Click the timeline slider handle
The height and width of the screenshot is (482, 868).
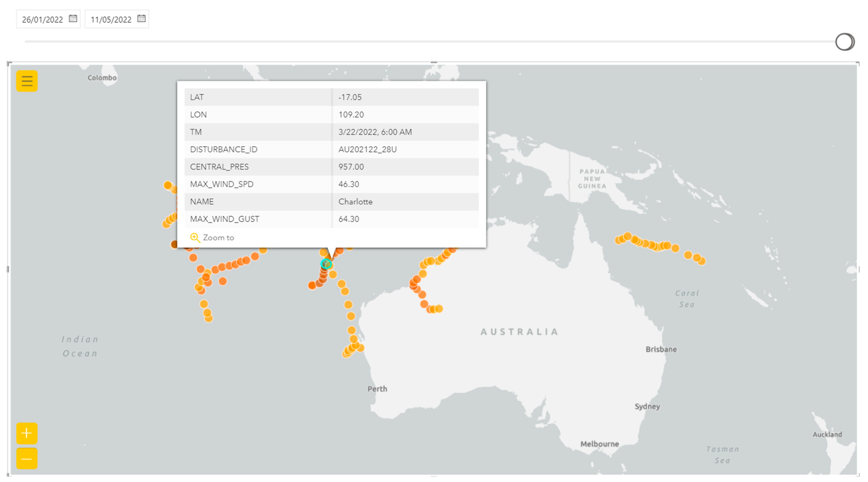pyautogui.click(x=844, y=42)
